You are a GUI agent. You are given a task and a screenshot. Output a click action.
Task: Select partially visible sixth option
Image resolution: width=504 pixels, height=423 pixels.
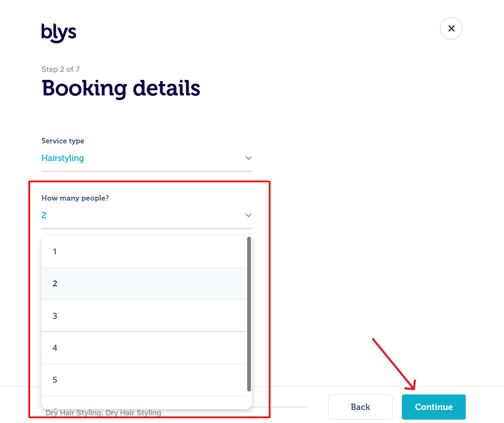pos(144,402)
